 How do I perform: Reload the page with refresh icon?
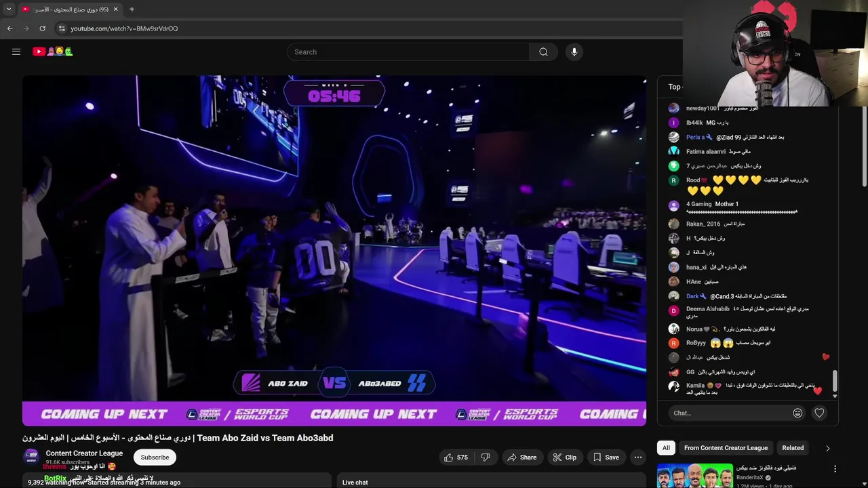pyautogui.click(x=42, y=28)
